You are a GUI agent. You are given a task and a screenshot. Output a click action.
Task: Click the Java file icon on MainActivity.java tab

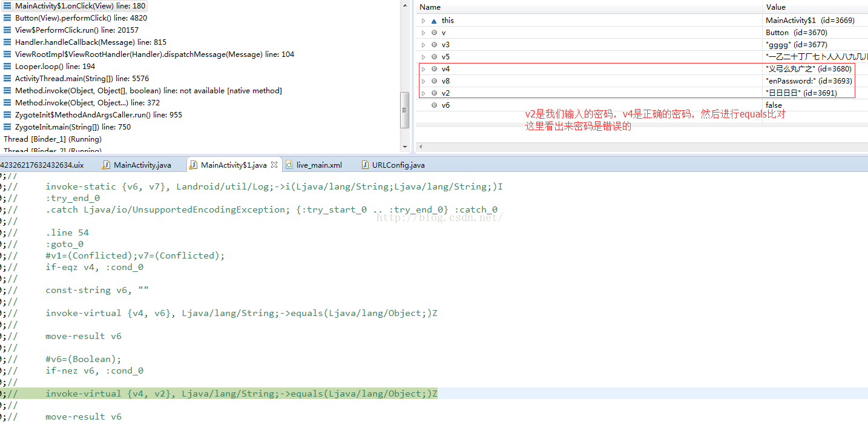point(107,165)
